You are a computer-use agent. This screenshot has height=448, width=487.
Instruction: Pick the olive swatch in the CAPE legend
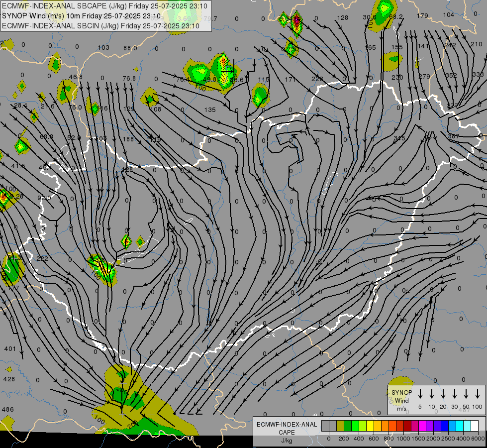(x=340, y=426)
